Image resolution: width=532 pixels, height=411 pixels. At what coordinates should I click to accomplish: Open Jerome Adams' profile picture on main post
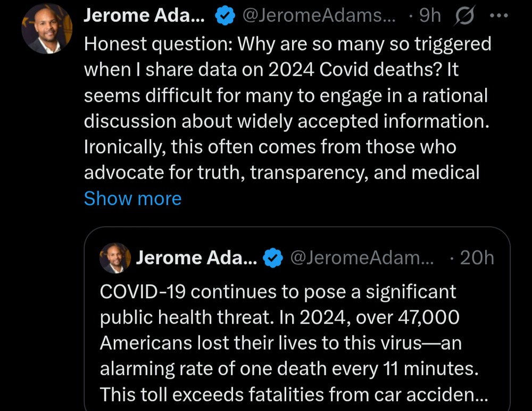click(x=46, y=29)
